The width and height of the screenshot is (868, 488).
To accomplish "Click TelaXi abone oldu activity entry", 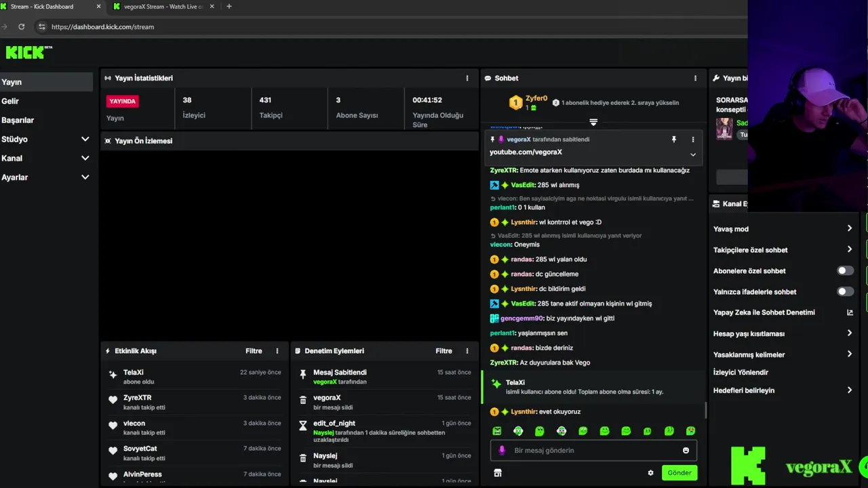I will click(195, 377).
